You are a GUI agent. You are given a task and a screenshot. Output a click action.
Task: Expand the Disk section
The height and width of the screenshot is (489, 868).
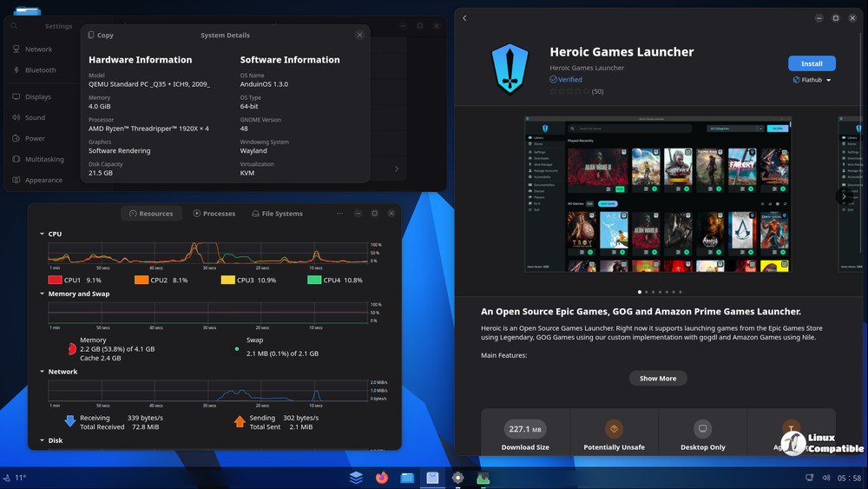coord(41,440)
